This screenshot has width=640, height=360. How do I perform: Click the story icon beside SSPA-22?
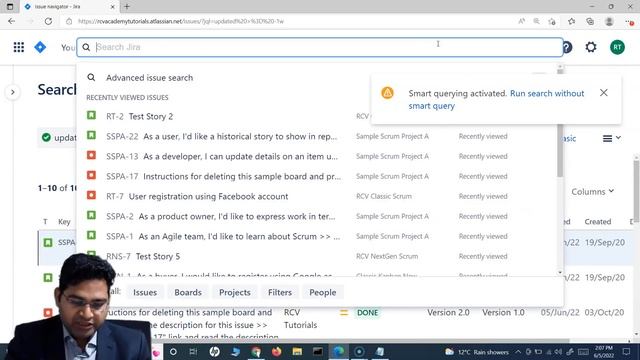click(x=91, y=135)
